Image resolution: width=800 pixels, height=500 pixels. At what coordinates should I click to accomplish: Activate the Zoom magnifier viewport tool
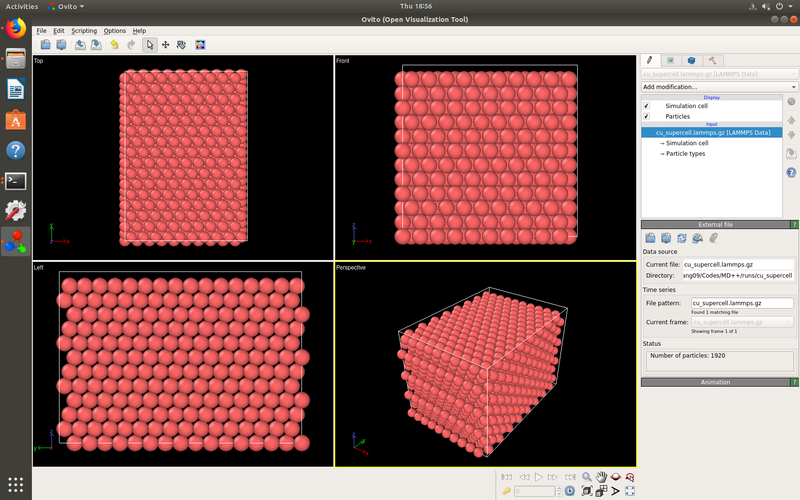[587, 477]
